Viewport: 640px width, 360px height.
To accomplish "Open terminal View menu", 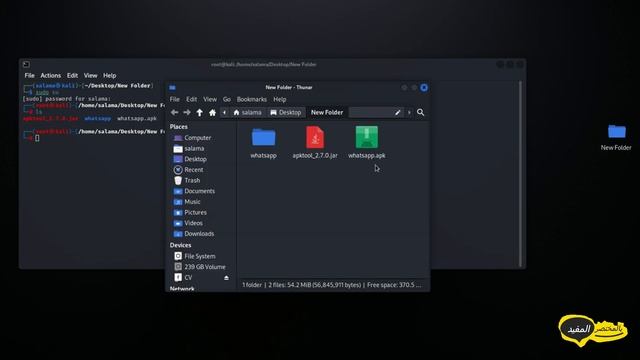I will 91,76.
